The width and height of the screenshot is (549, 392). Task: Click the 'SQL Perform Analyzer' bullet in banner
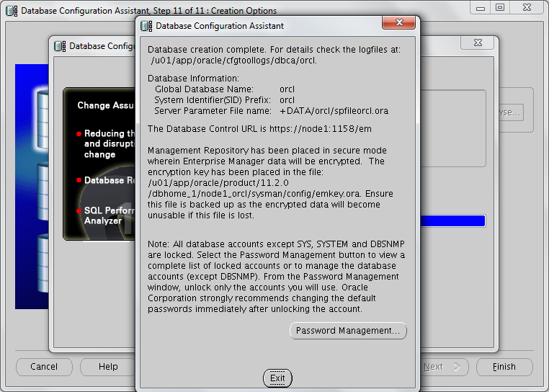pos(106,215)
